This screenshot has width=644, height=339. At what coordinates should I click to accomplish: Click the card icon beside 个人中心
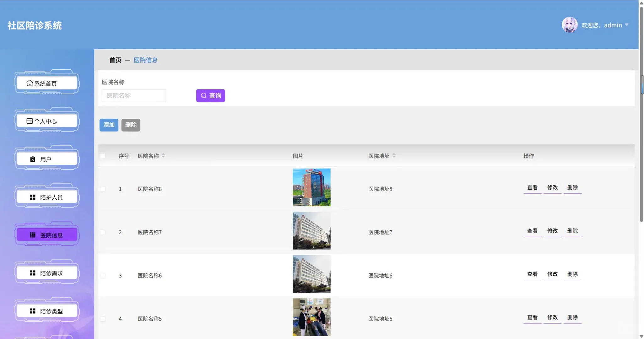point(30,121)
